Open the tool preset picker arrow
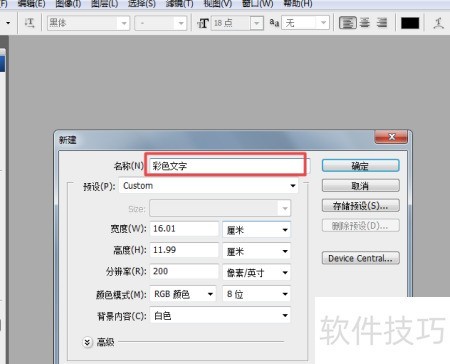 tap(8, 23)
